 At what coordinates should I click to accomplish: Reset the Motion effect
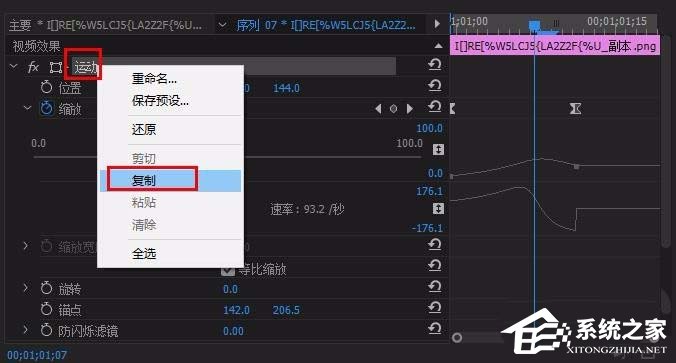(x=435, y=65)
